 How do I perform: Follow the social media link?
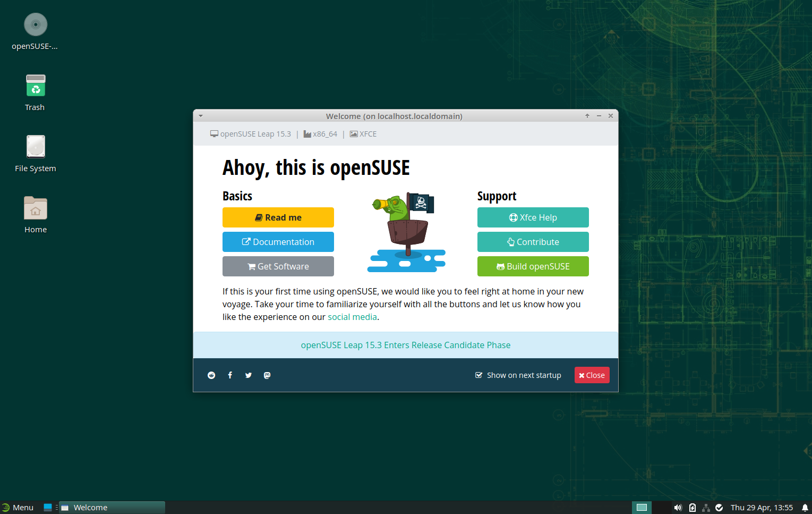(352, 317)
